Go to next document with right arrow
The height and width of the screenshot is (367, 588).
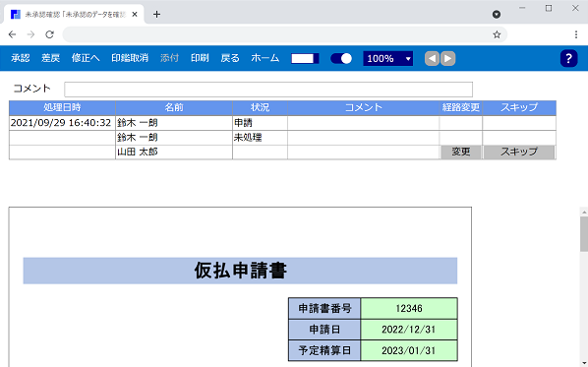(x=447, y=58)
